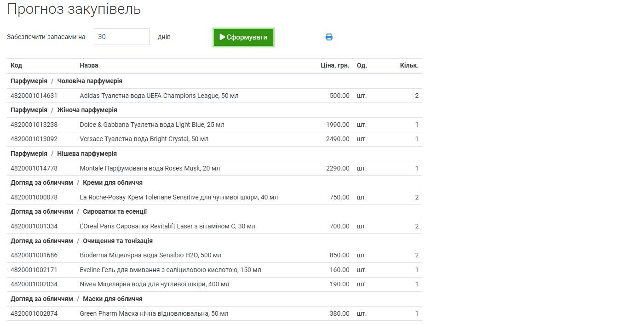Click Nivea Міцелярна вода product name
Screen dimensions: 644x324
[155, 284]
